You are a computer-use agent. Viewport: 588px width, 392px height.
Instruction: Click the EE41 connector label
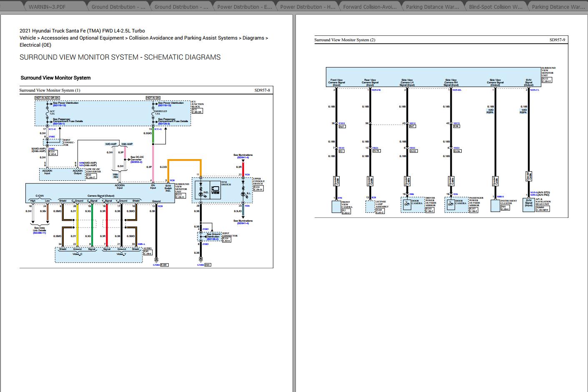(341, 148)
